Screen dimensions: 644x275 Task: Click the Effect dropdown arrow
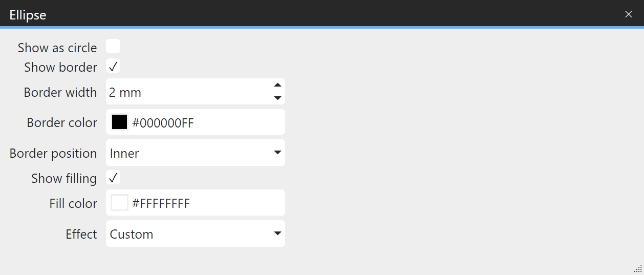277,234
